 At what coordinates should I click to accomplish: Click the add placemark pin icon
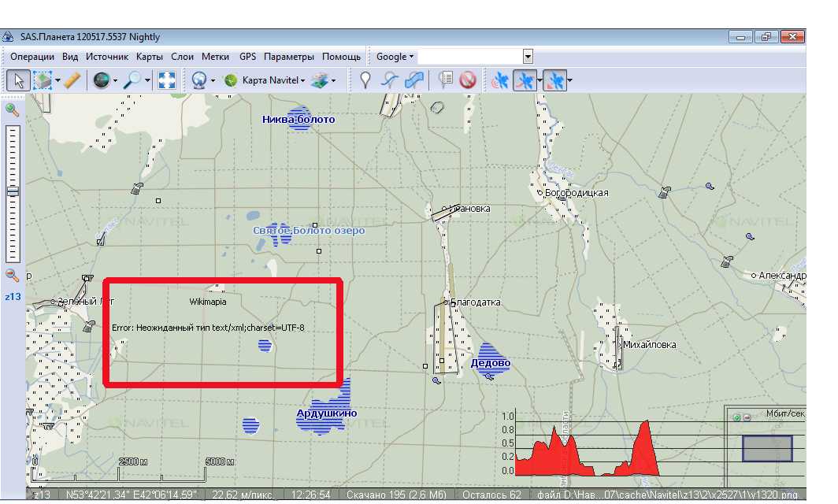pos(365,80)
